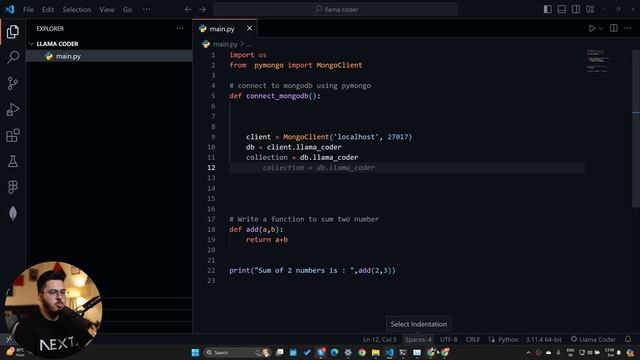Change indentation via Spaces: 4

418,339
